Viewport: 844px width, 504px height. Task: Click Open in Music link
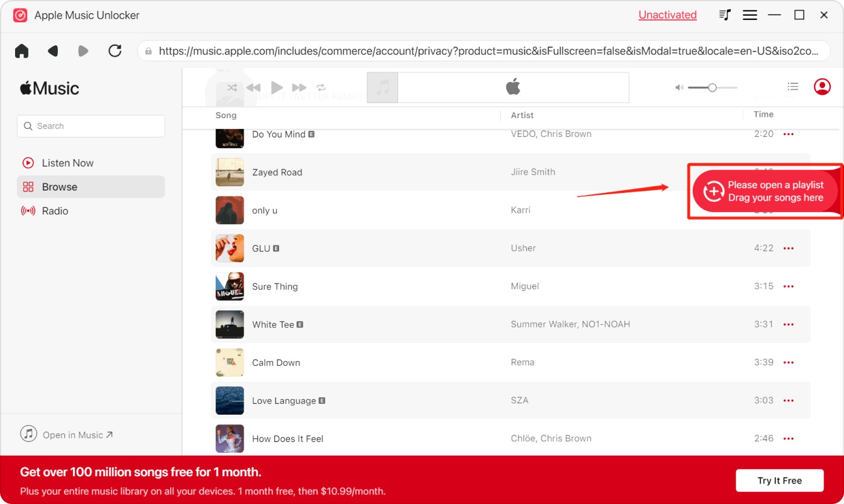point(67,435)
